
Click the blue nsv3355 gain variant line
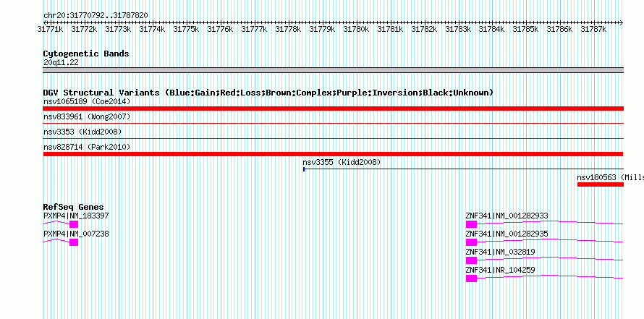click(x=463, y=169)
